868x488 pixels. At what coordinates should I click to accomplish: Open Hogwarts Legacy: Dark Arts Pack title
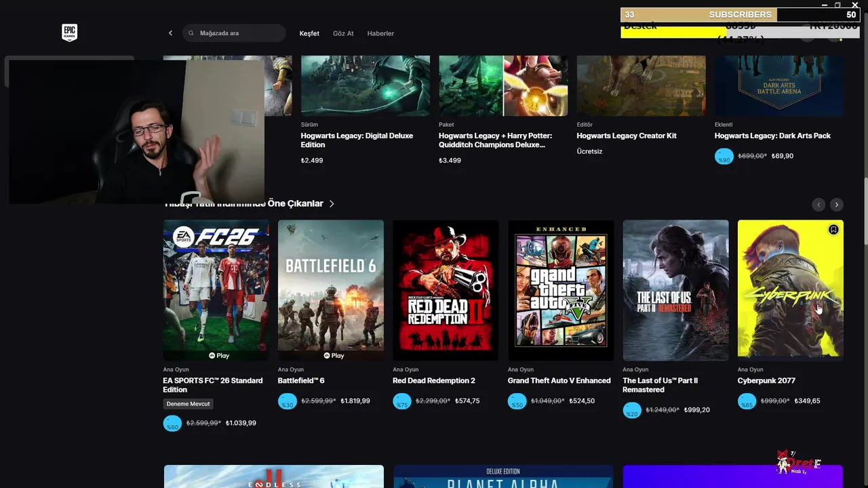click(772, 136)
